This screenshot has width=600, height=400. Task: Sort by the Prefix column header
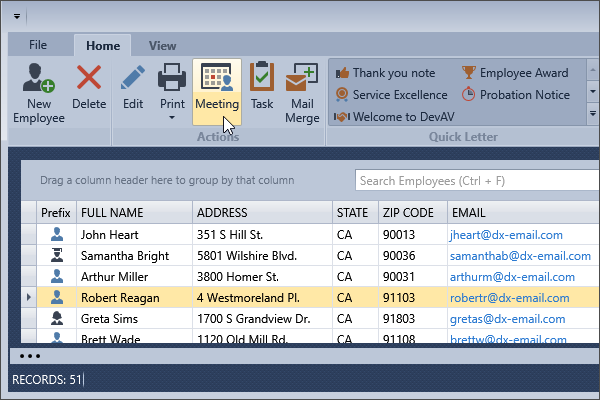point(56,212)
